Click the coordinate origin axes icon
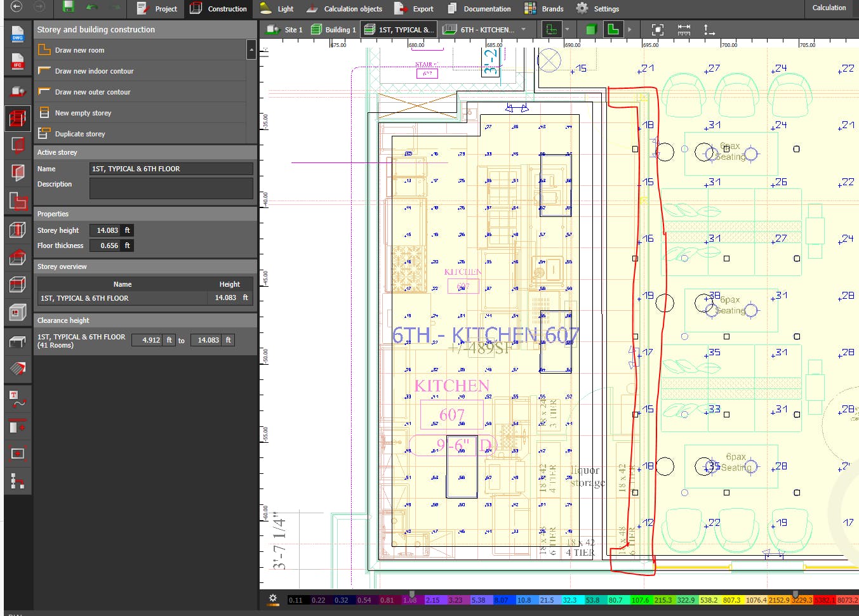 coord(709,30)
